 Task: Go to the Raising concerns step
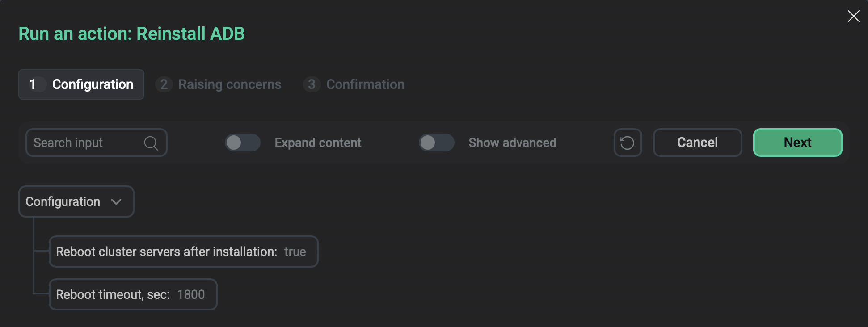[x=229, y=84]
